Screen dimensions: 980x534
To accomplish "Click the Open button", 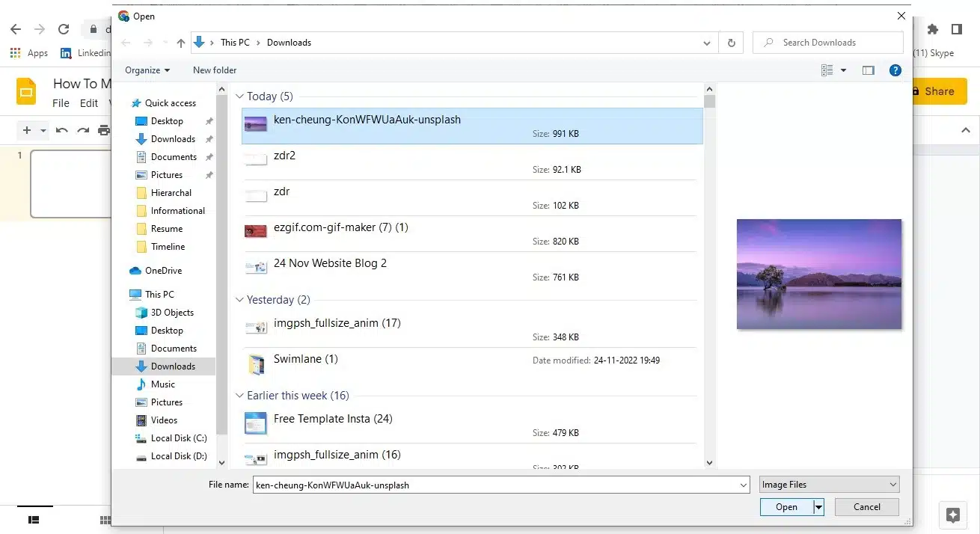I will point(785,507).
